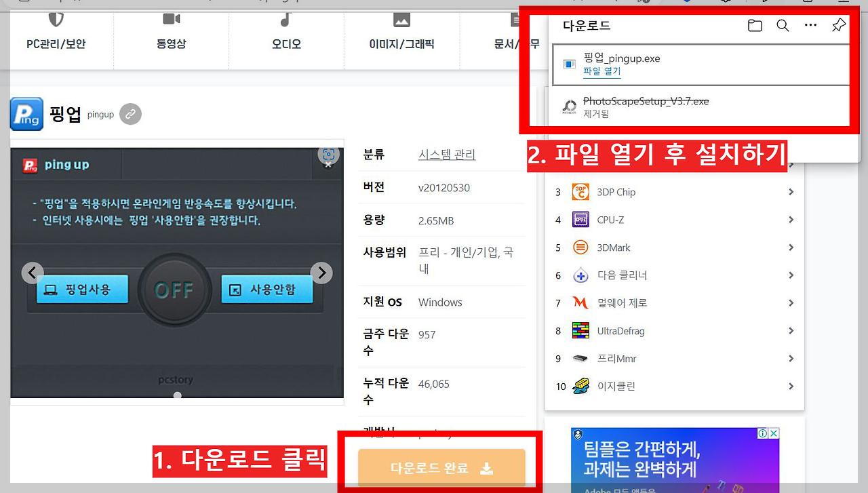Click the PhotoScape file icon

click(569, 107)
